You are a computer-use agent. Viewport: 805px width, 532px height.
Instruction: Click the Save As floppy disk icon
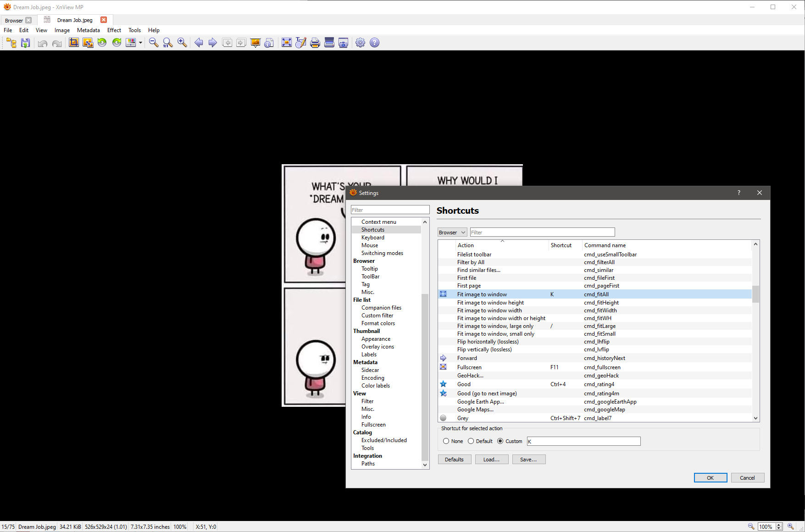coord(26,43)
